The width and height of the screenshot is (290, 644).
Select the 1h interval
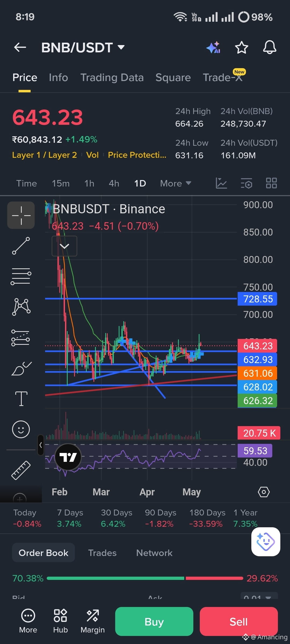point(89,184)
